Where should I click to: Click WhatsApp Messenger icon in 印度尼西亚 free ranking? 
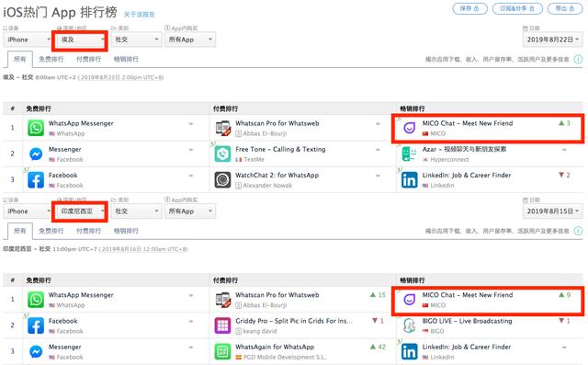click(x=36, y=300)
